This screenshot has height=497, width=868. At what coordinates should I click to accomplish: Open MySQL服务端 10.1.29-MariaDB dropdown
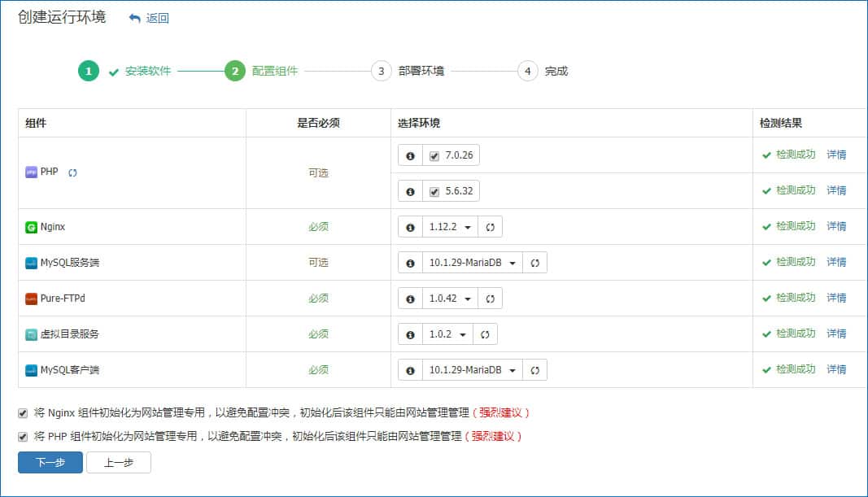click(x=473, y=263)
